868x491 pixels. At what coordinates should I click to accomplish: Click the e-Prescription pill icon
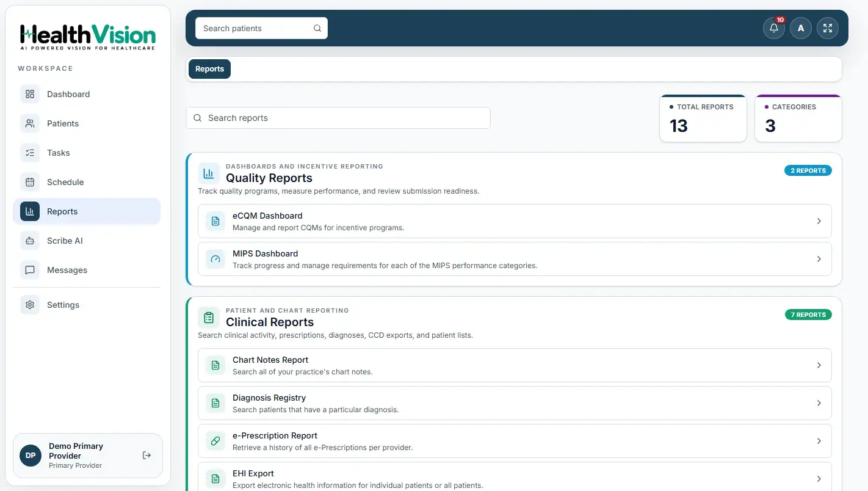215,441
